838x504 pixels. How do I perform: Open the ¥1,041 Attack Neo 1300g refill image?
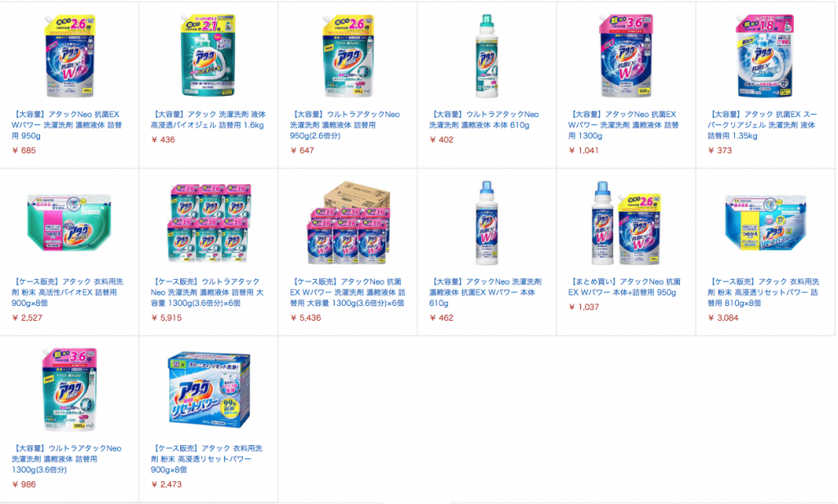pyautogui.click(x=626, y=56)
